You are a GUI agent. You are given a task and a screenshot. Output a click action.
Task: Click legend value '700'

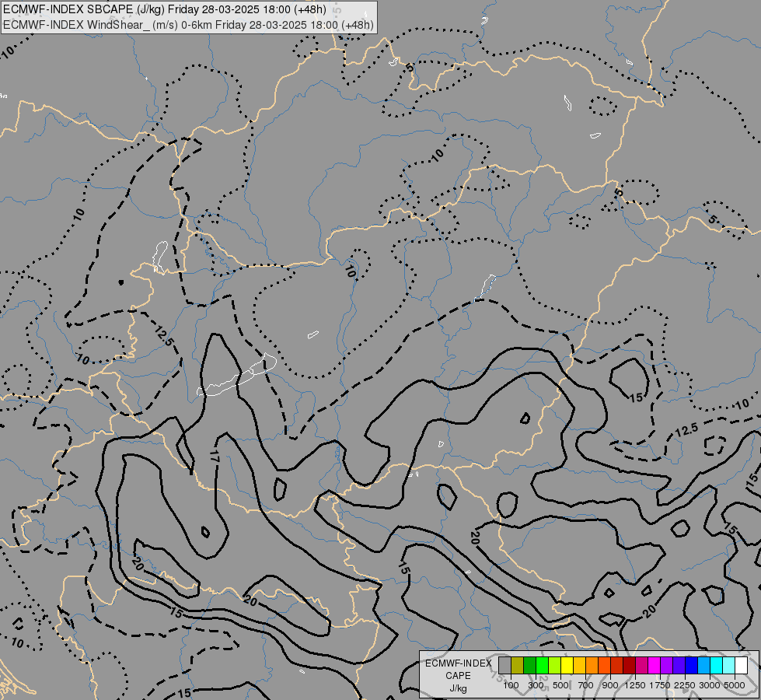point(586,685)
